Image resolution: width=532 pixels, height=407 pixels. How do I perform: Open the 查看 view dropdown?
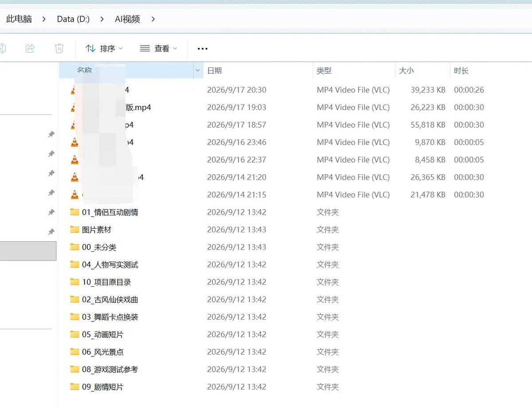158,48
